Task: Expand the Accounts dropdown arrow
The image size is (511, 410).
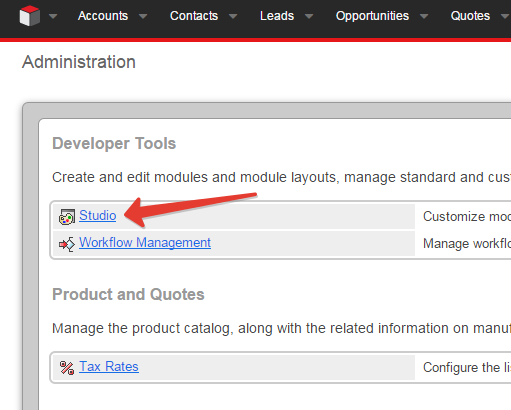Action: 143,16
